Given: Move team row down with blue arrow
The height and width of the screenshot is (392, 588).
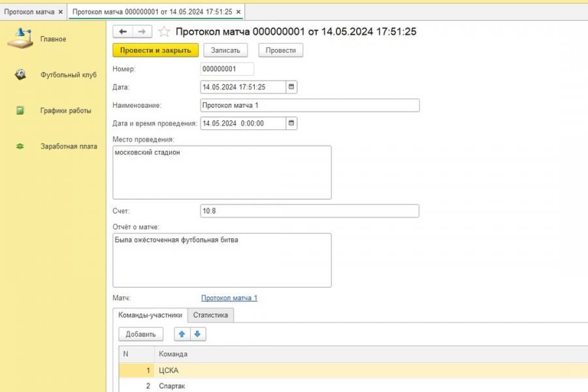Looking at the screenshot, I should (197, 334).
